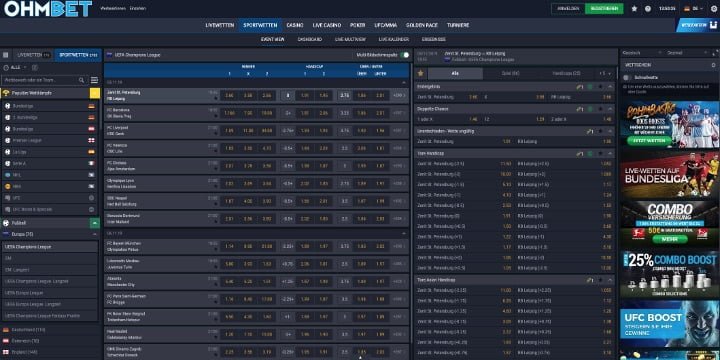Screen dimensions: 720x360
Task: Open the UEFA Europa League sidebar link
Action: click(50, 292)
